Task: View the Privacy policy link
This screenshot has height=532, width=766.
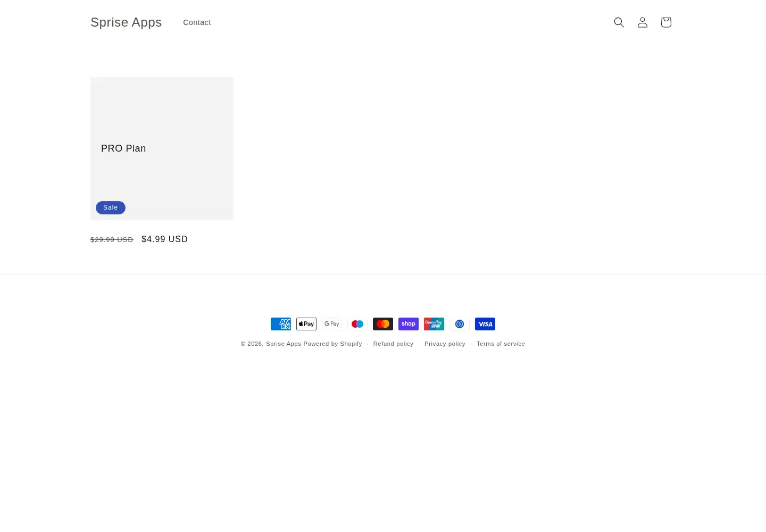Action: point(445,344)
